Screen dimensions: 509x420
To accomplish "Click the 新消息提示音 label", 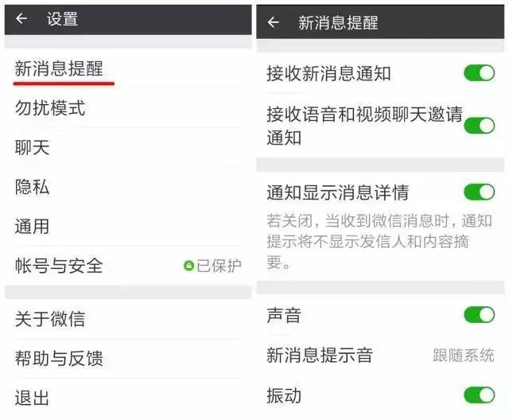I will tap(320, 355).
